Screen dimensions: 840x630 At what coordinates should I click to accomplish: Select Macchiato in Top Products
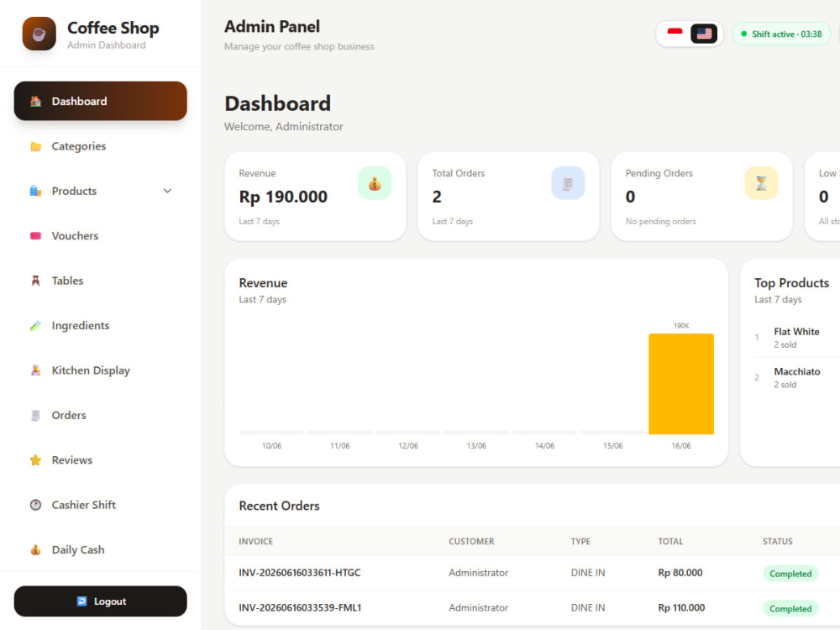click(x=796, y=371)
